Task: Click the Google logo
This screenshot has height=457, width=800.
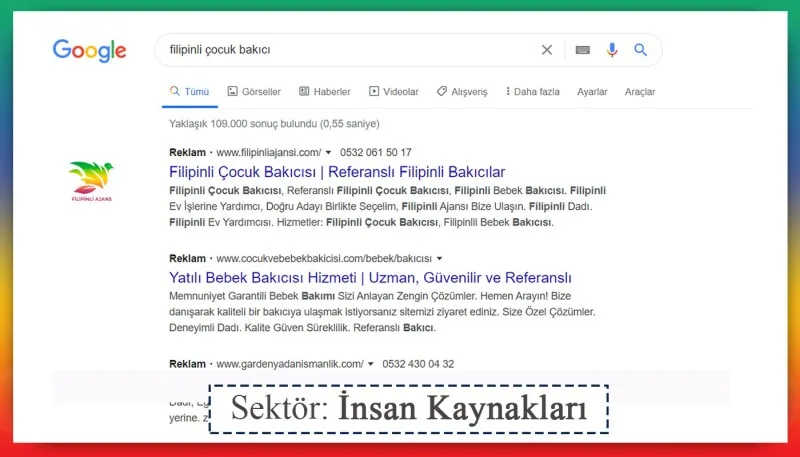Action: pos(89,50)
